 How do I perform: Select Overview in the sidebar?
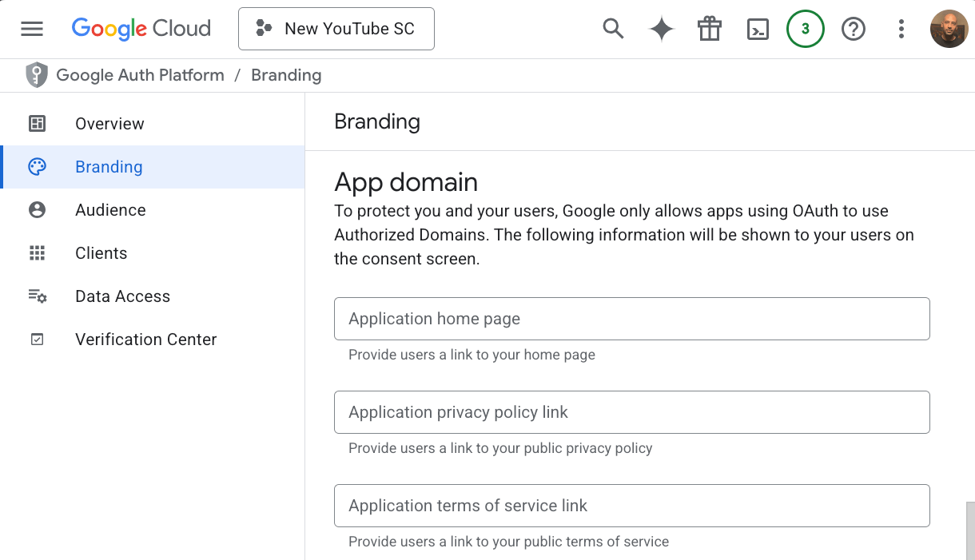(x=109, y=124)
